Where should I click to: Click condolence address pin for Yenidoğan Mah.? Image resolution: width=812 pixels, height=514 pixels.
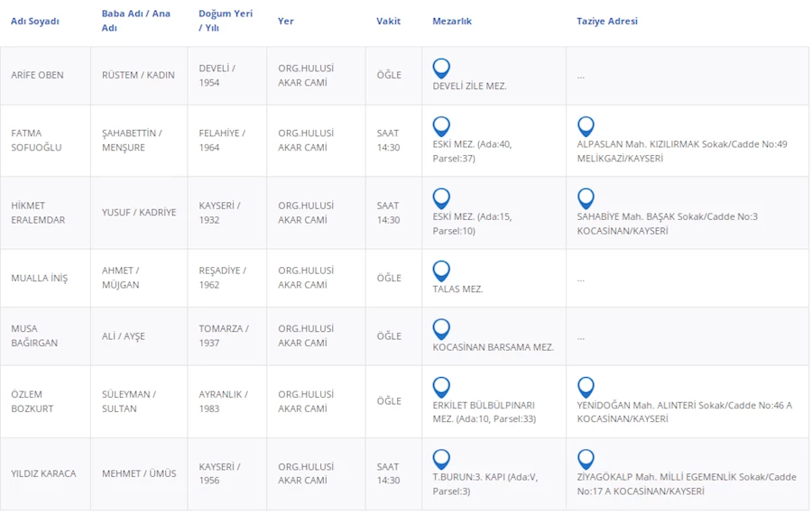pyautogui.click(x=586, y=387)
